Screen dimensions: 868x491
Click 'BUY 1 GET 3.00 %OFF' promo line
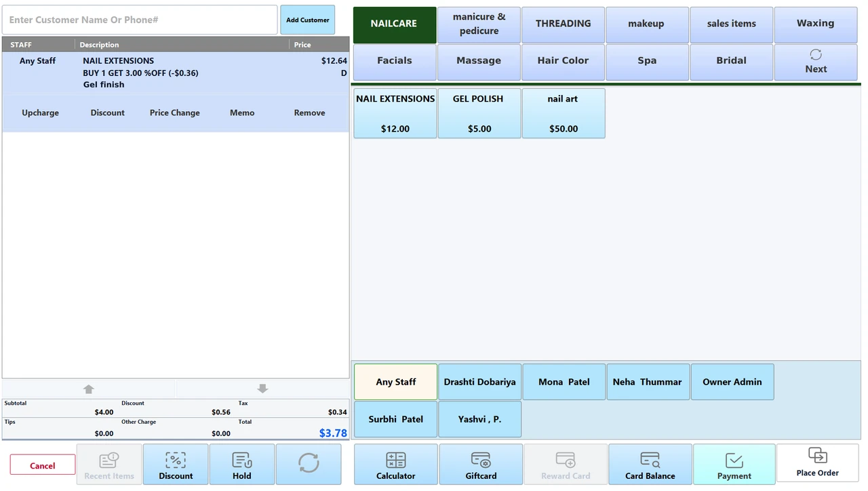tap(140, 73)
